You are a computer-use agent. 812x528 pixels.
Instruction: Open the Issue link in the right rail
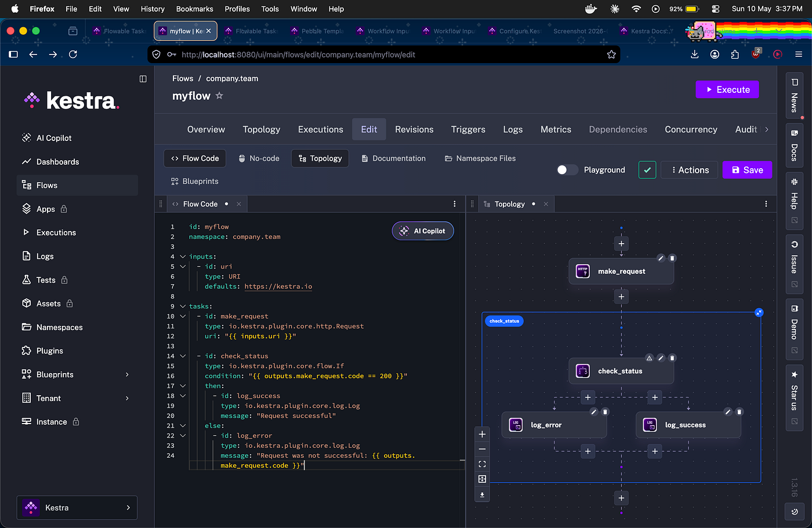pos(795,264)
